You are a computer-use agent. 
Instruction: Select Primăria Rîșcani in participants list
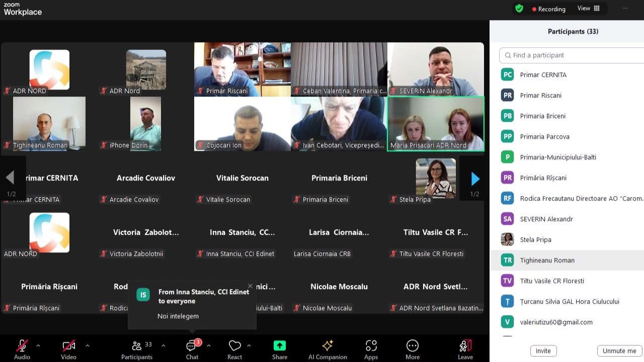[x=568, y=178]
